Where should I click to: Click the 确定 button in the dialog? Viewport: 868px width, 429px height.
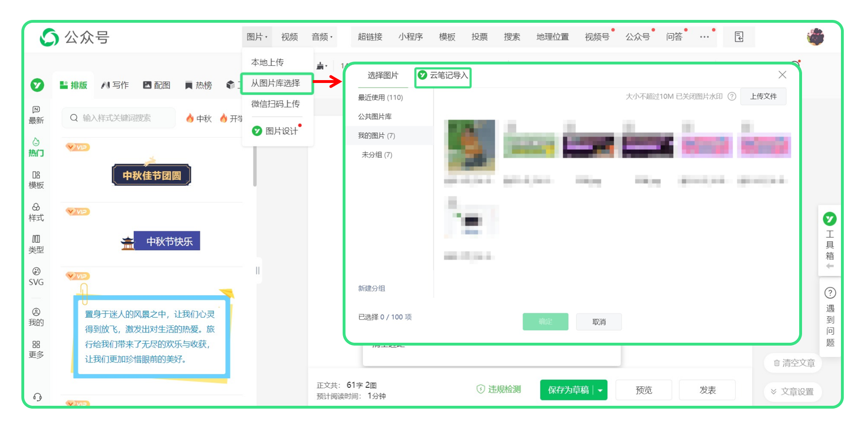(x=545, y=322)
